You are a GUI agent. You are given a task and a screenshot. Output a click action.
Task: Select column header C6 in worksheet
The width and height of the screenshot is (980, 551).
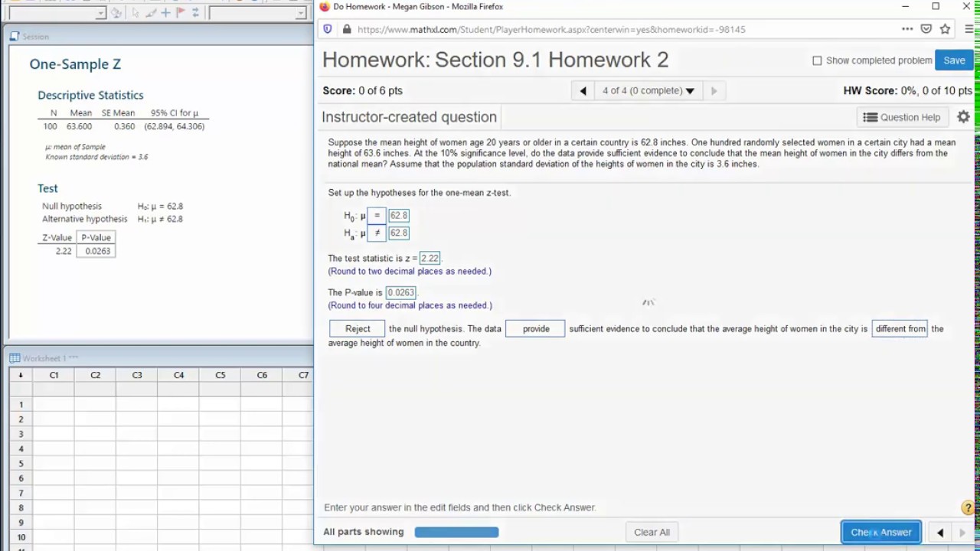262,375
